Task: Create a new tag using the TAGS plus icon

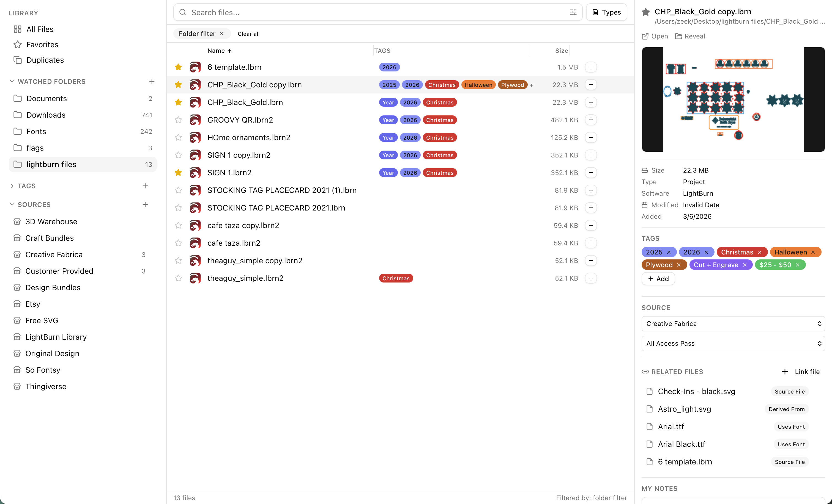Action: pos(145,185)
